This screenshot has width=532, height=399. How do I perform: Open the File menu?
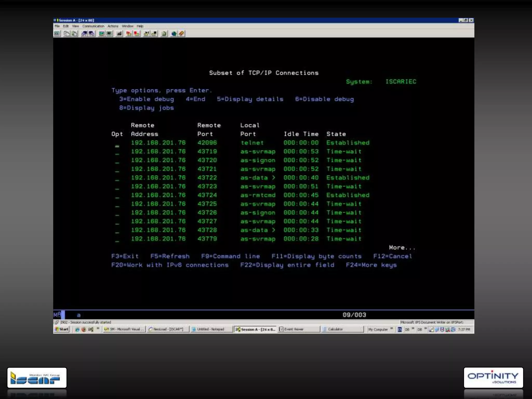57,26
